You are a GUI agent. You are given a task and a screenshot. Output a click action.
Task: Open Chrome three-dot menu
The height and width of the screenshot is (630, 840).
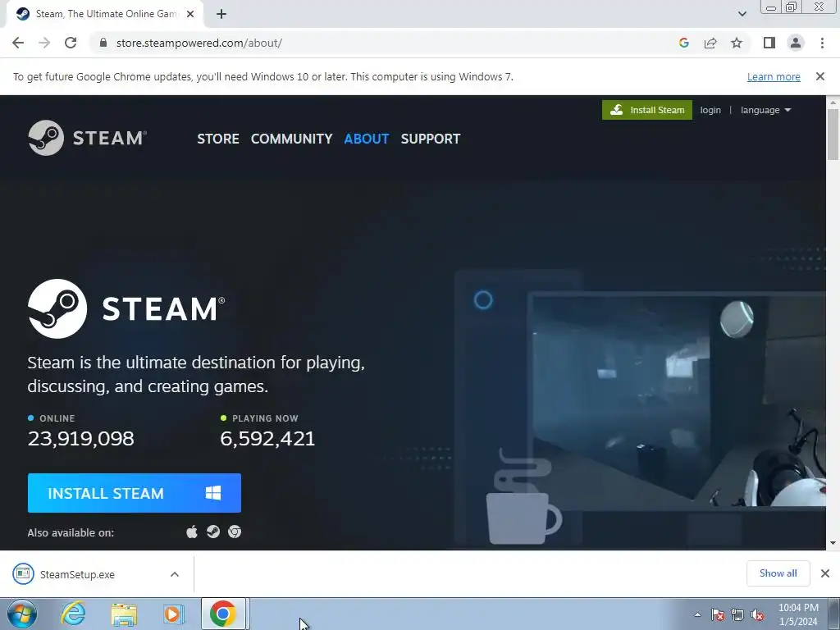(x=822, y=43)
